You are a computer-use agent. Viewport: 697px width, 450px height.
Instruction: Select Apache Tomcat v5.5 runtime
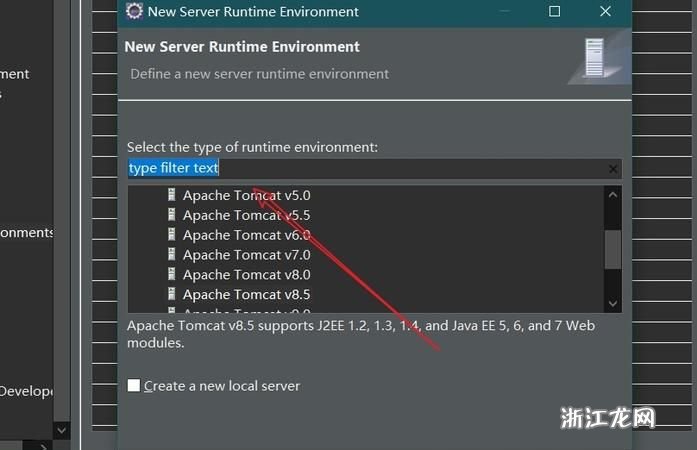tap(247, 215)
